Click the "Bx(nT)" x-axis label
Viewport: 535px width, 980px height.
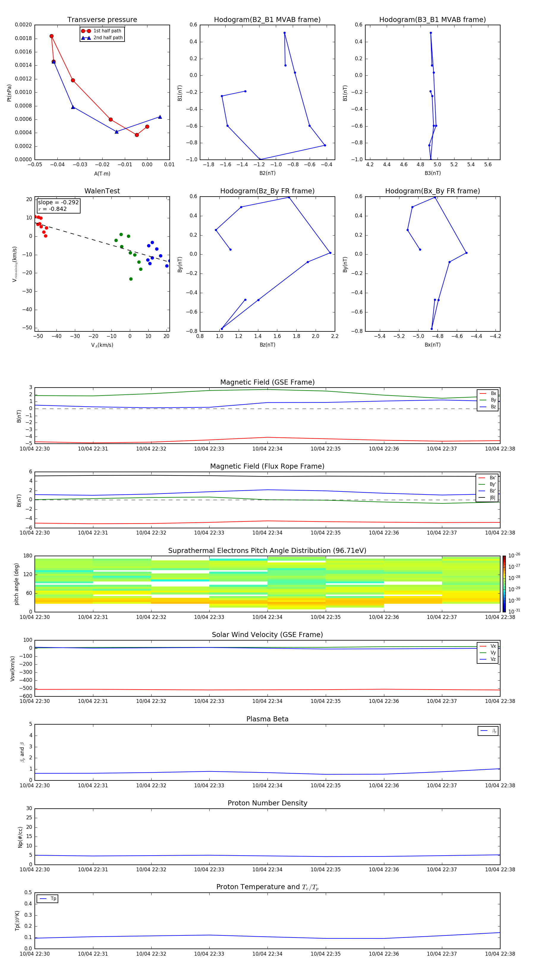pyautogui.click(x=432, y=345)
